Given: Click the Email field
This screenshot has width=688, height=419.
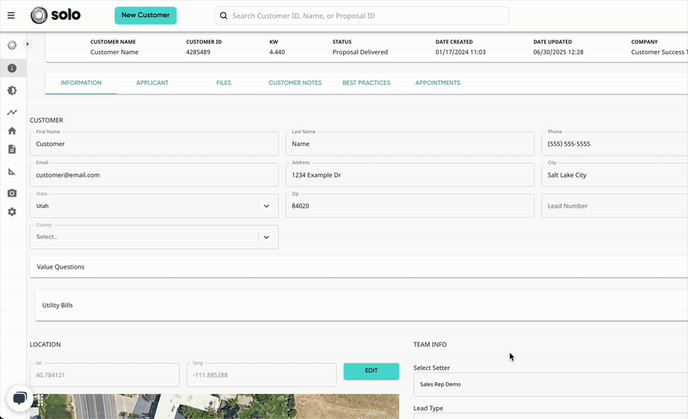Looking at the screenshot, I should 154,175.
